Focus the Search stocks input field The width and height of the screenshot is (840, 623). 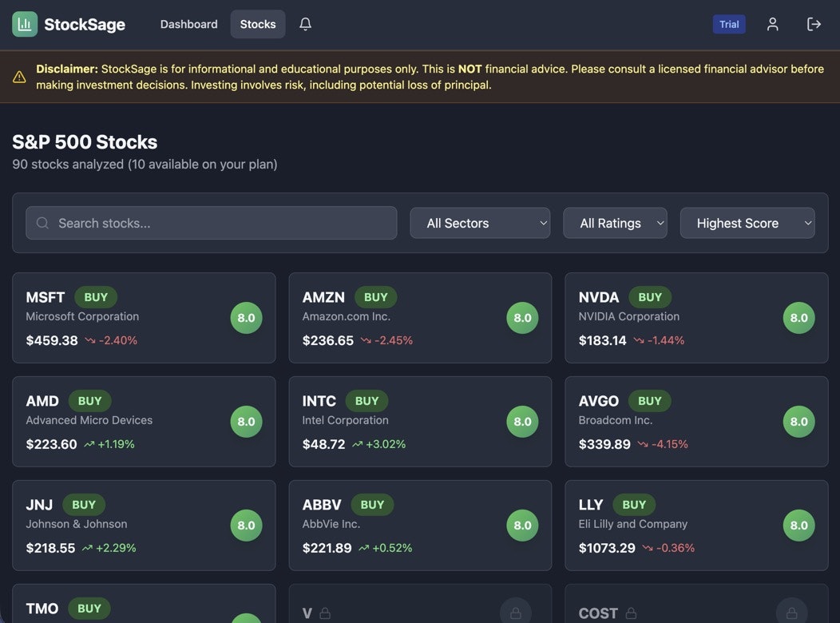(211, 223)
